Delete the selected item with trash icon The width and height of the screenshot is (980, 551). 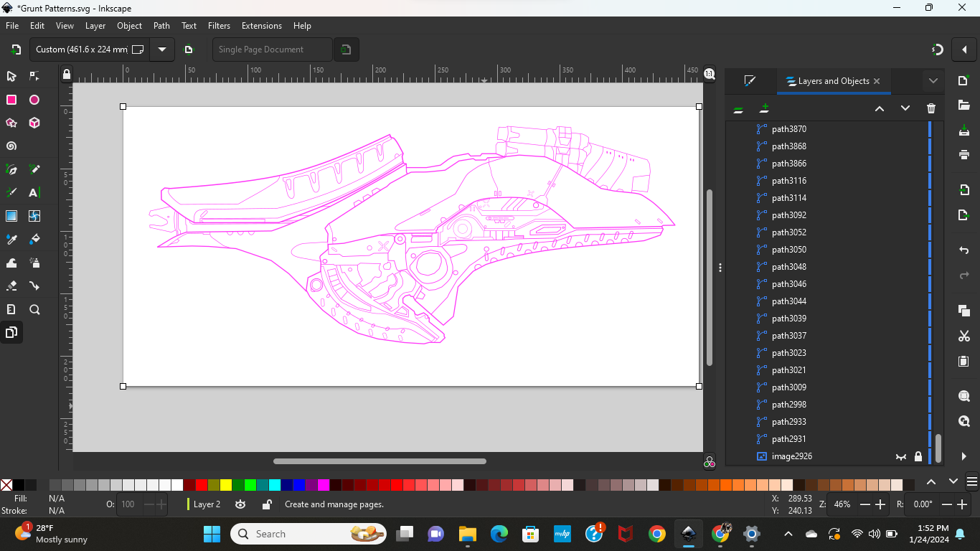click(x=931, y=108)
